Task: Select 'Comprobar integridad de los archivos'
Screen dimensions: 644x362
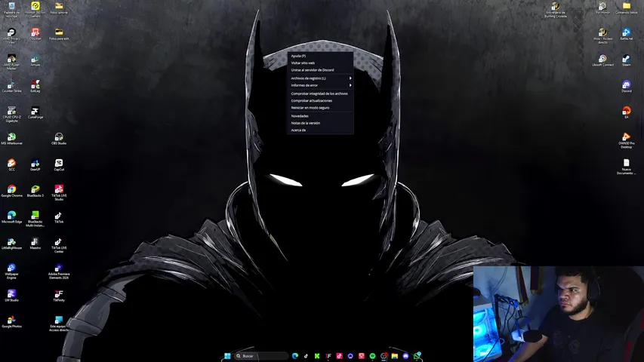Action: click(320, 94)
